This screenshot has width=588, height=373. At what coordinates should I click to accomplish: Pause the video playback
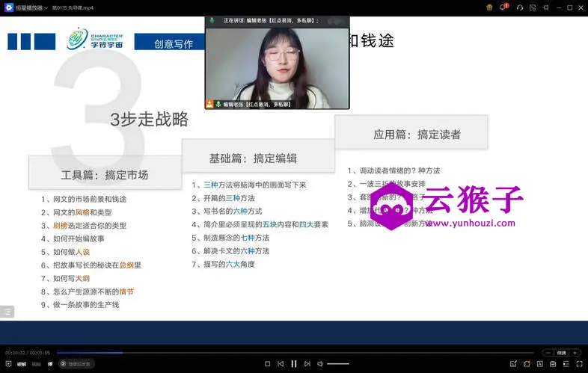(x=294, y=363)
